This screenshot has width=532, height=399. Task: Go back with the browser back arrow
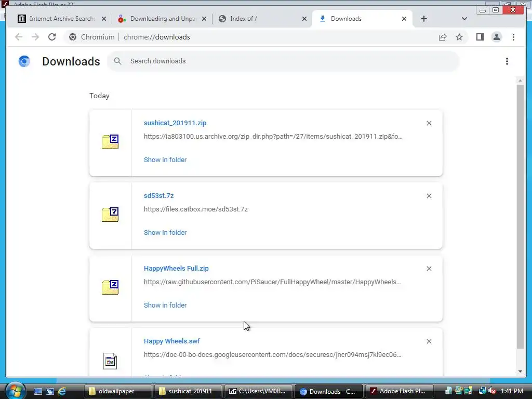(19, 37)
